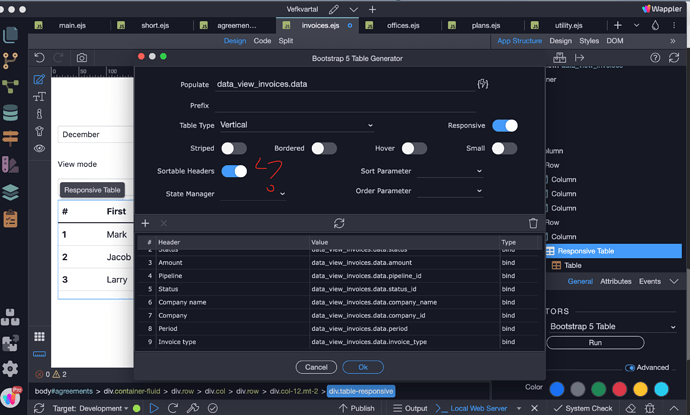Open the file manager icon in left sidebar
Image resolution: width=690 pixels, height=415 pixels.
coord(11,35)
